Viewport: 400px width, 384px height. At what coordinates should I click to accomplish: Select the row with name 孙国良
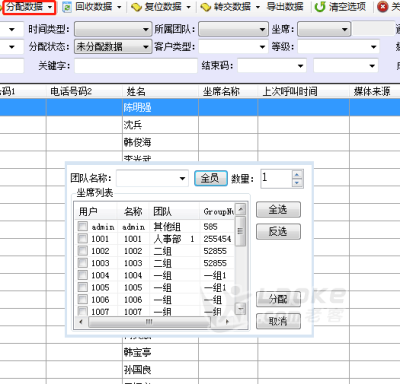tap(200, 370)
